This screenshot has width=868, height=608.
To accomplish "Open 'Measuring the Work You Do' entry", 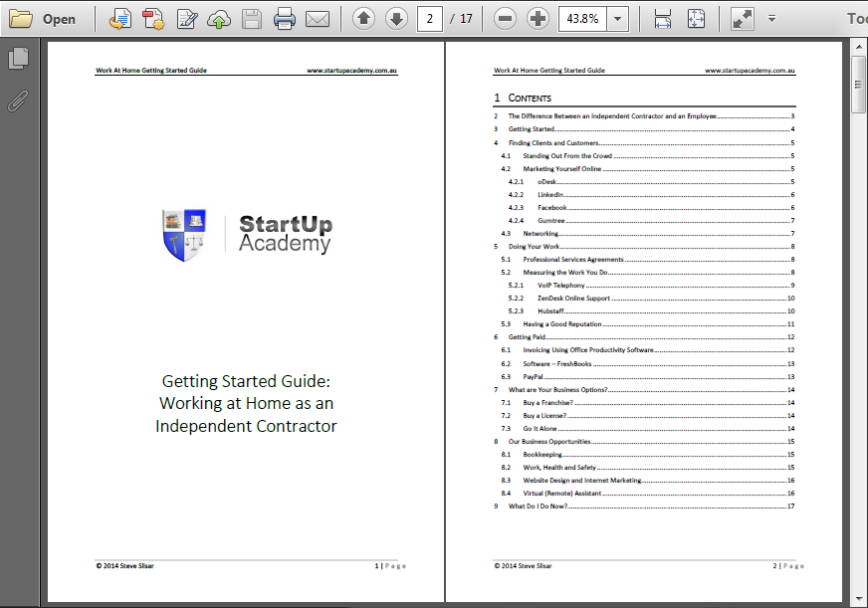I will click(648, 273).
